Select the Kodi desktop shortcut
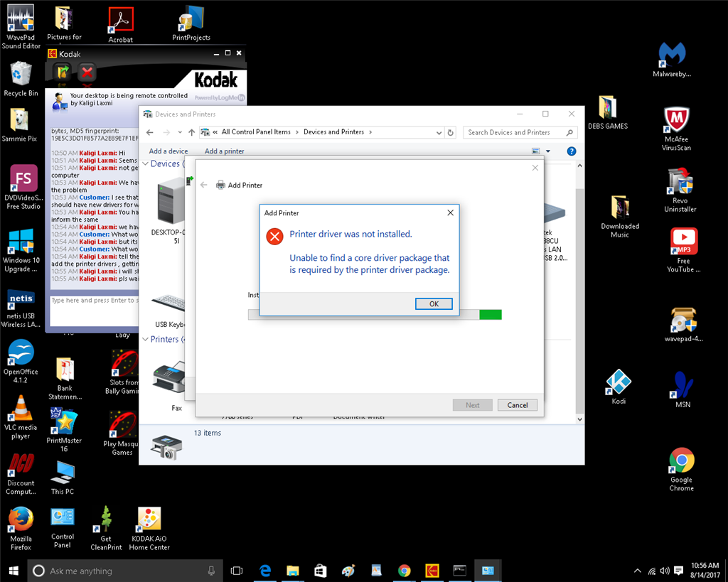728x582 pixels. (x=619, y=387)
